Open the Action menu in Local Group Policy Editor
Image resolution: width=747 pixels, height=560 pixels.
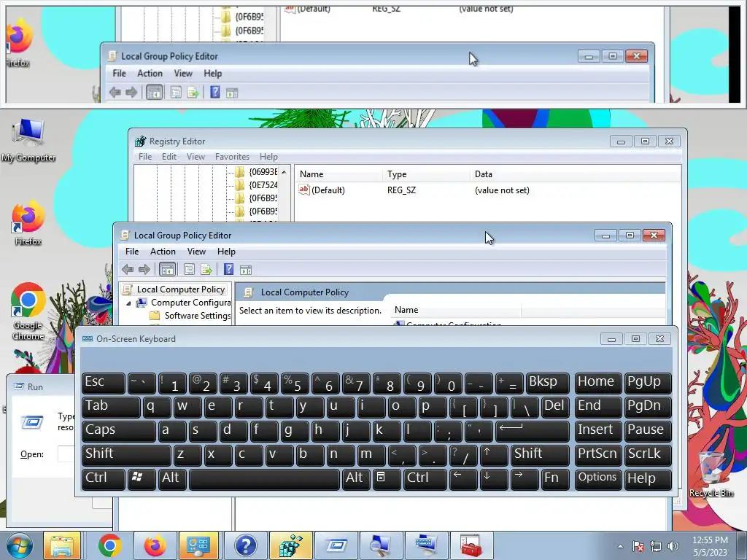click(x=163, y=252)
